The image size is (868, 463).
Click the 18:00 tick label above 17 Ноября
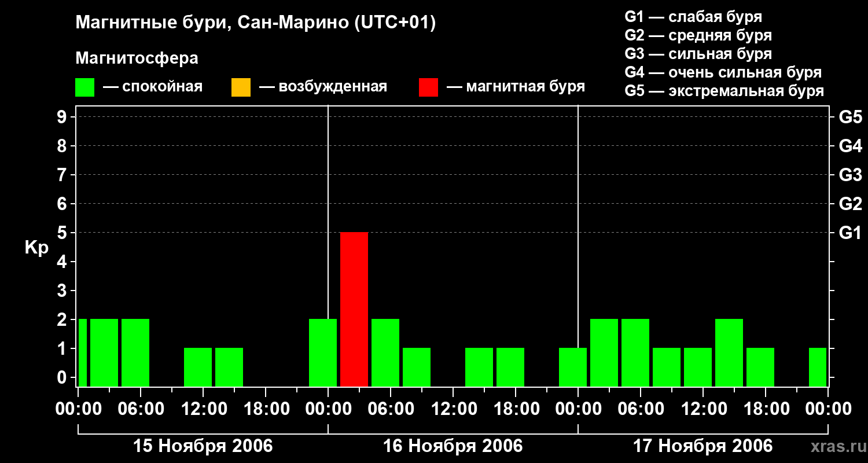(766, 409)
